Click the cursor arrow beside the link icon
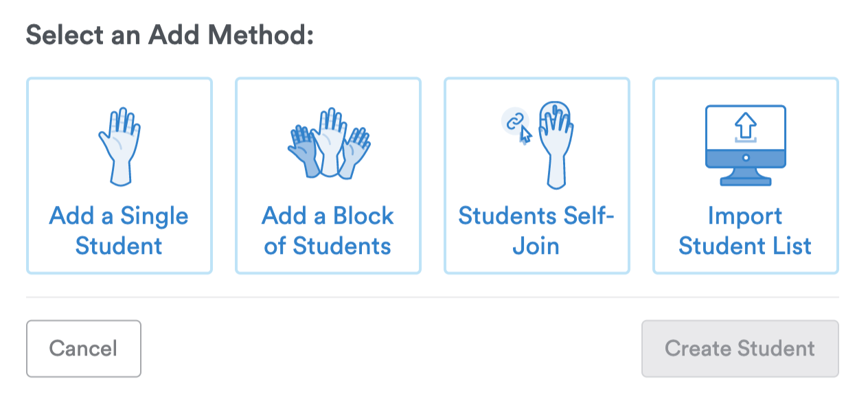 tap(525, 135)
